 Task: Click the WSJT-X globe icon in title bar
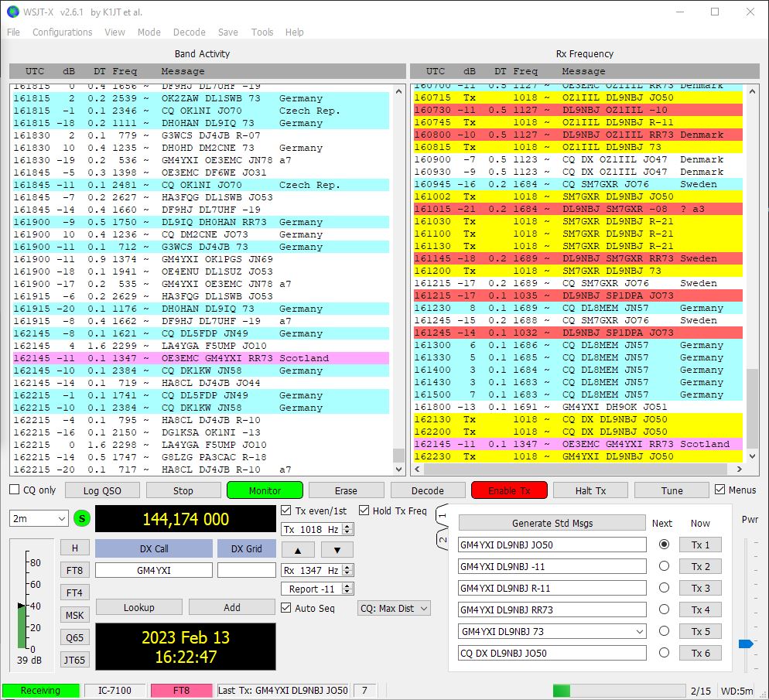(x=12, y=12)
